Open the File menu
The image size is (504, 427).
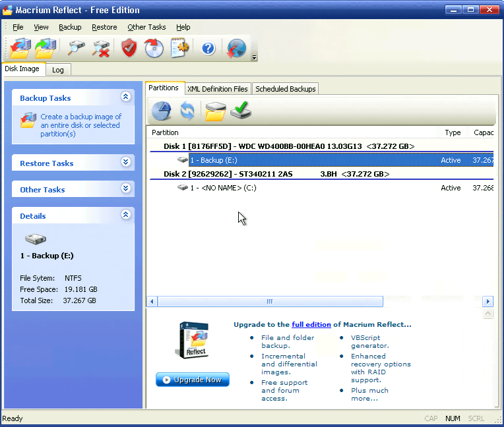18,27
